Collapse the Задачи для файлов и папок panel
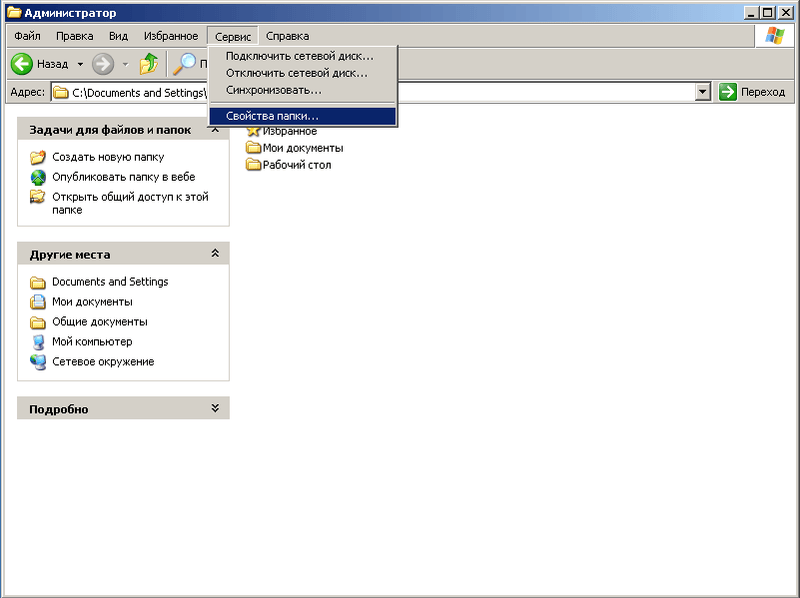This screenshot has height=598, width=800. point(215,130)
